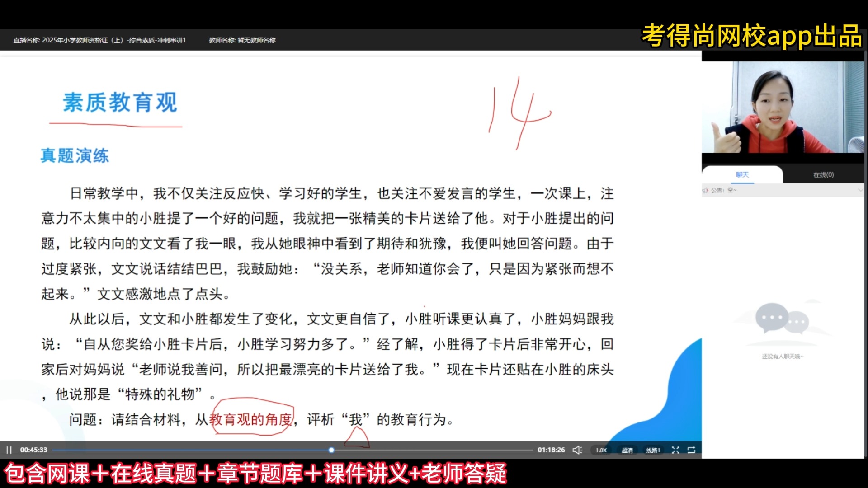
Task: Enter fullscreen with the expand icon
Action: point(675,450)
